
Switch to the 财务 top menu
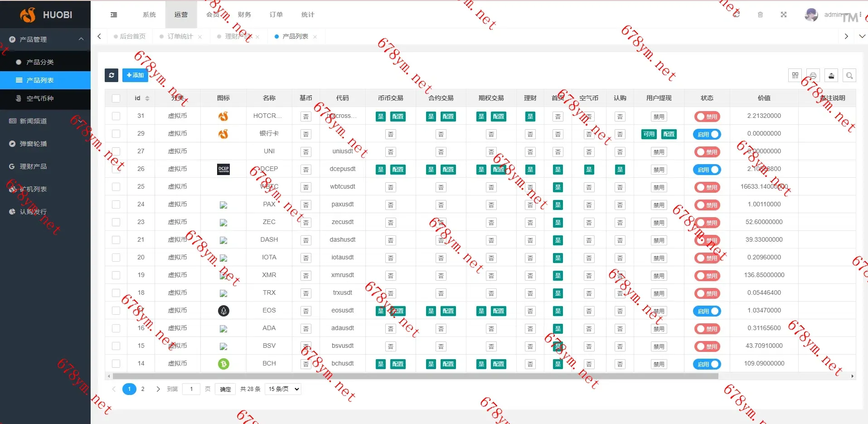coord(244,15)
